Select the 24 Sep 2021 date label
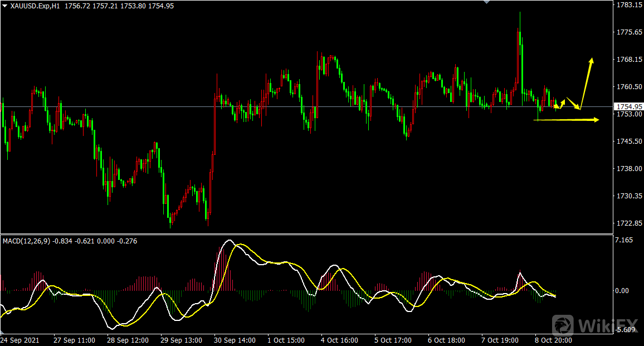Image resolution: width=644 pixels, height=346 pixels. [19, 340]
